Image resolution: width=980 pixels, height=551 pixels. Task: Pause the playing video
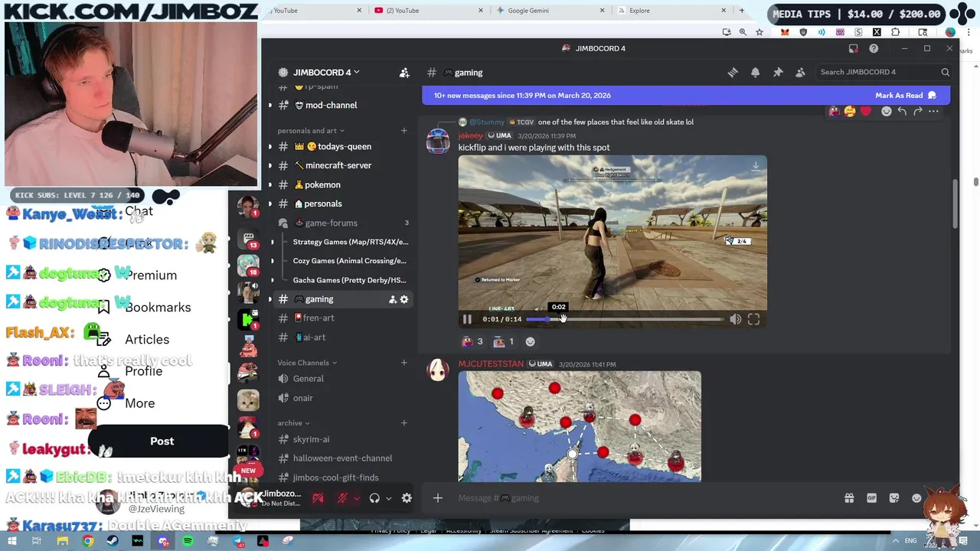point(467,319)
